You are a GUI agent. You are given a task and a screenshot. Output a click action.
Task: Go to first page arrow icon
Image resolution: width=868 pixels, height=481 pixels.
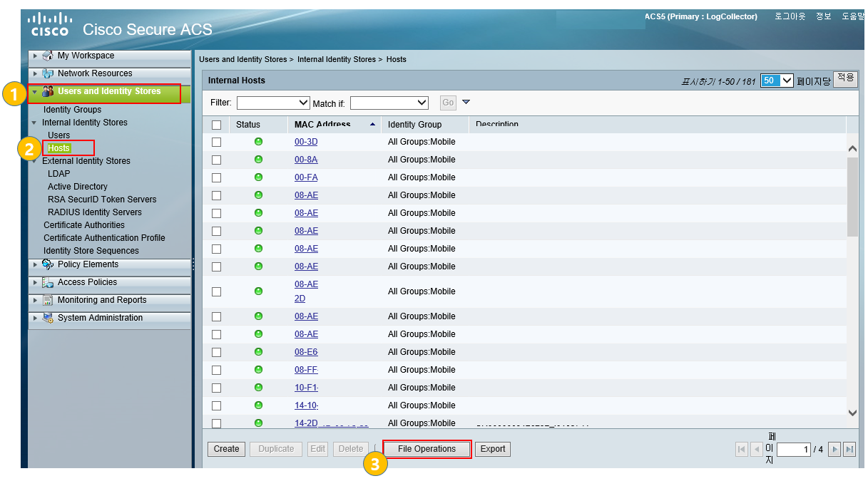click(742, 450)
